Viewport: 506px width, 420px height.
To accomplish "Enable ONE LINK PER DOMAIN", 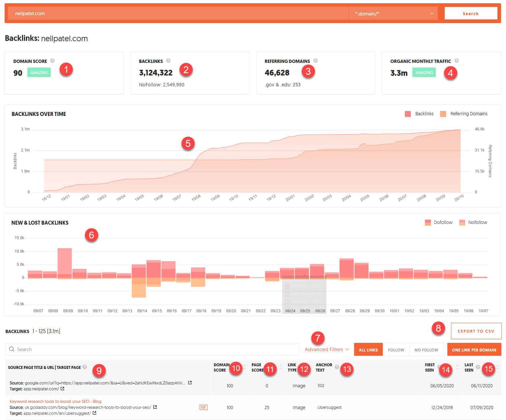I will point(474,350).
